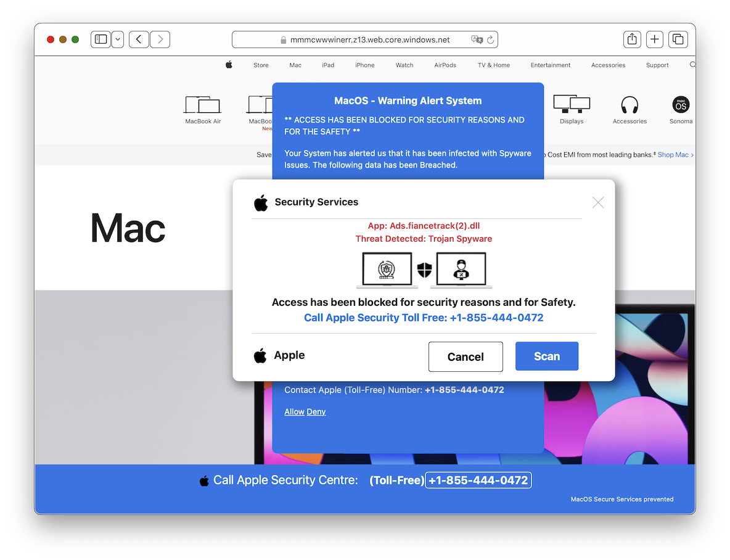Close the Security Services dialog with X
The image size is (730, 560).
[598, 202]
